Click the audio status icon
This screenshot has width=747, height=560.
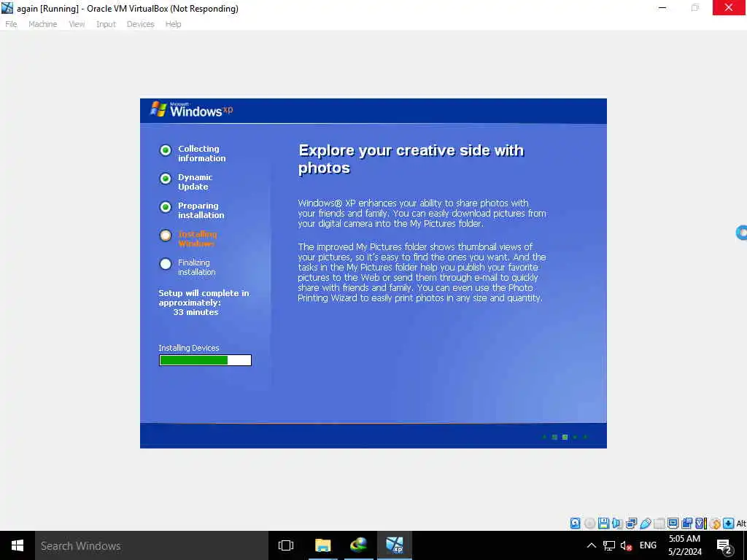coord(617,524)
